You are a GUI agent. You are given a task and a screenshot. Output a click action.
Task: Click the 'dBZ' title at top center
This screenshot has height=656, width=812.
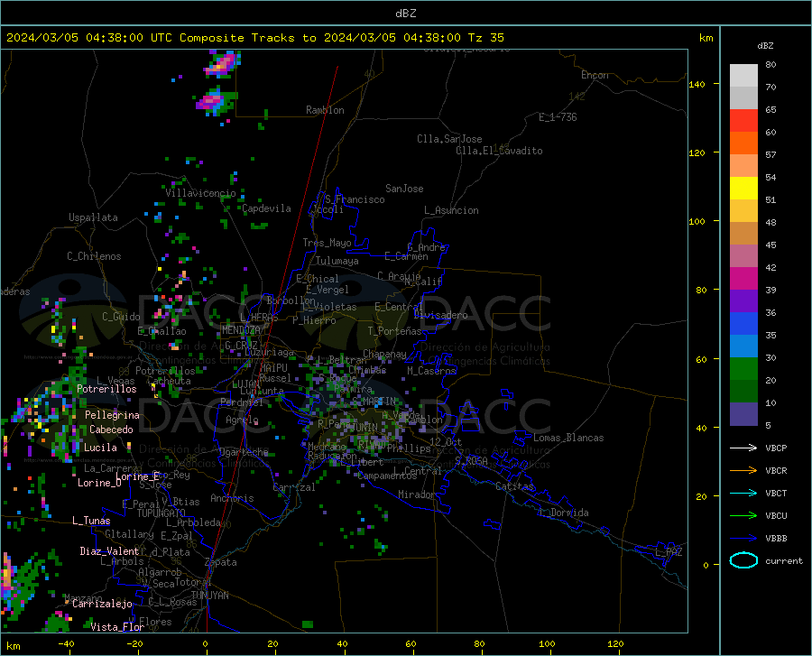[x=405, y=14]
